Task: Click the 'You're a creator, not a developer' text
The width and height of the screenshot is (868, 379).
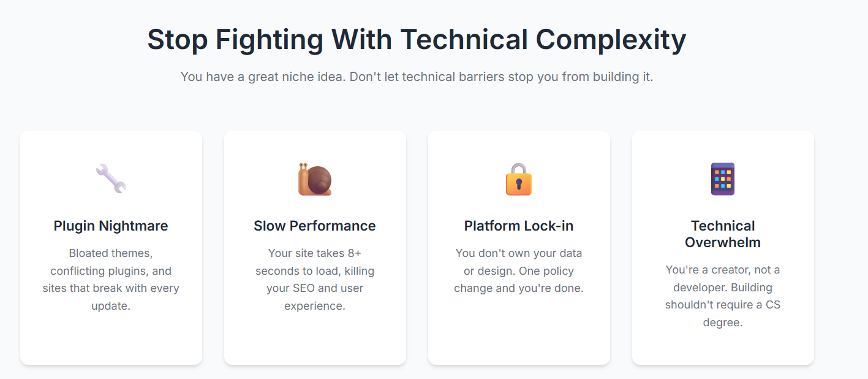Action: pos(723,296)
